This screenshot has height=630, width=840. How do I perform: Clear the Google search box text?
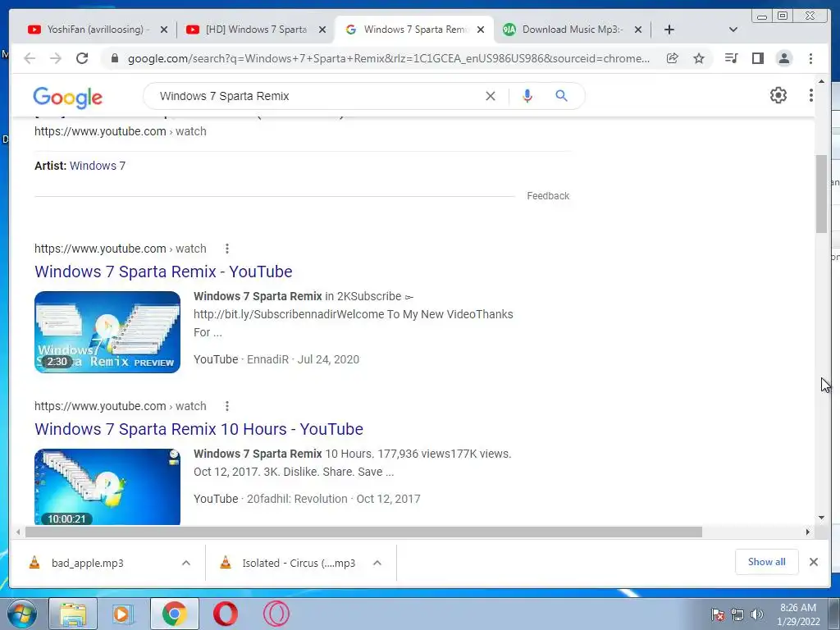(x=491, y=96)
